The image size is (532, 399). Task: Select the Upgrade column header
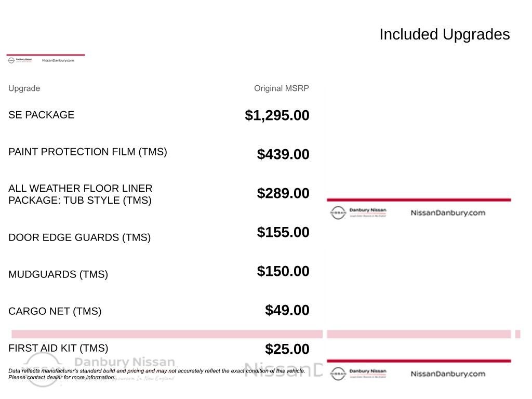point(24,88)
